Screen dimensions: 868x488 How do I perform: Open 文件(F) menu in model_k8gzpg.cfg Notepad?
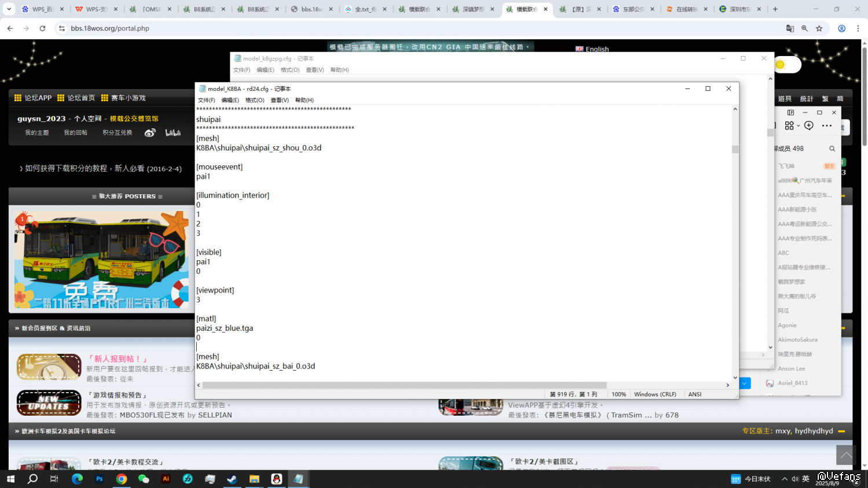(x=242, y=70)
